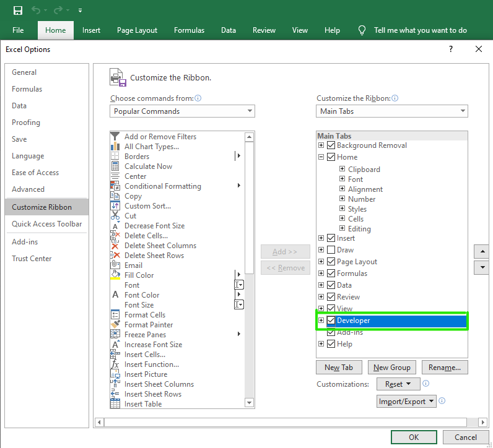
Task: Click the Fill Color bucket icon
Action: tap(115, 275)
